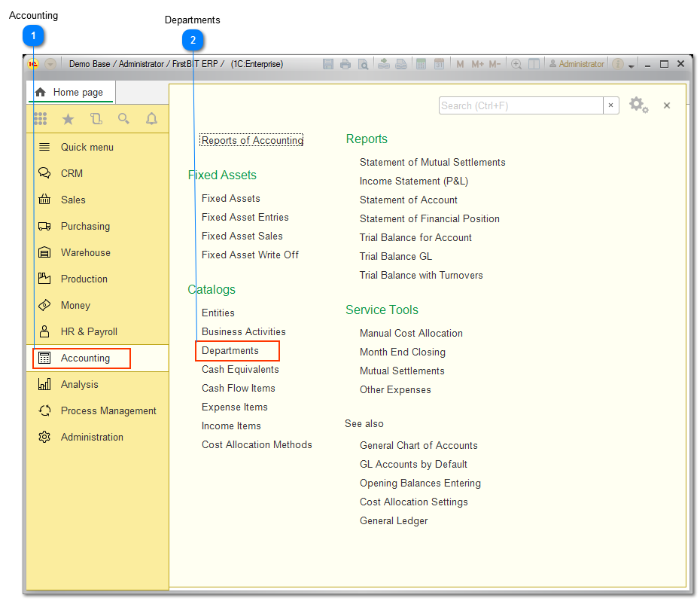The image size is (700, 601).
Task: Open the Departments catalog
Action: point(231,350)
